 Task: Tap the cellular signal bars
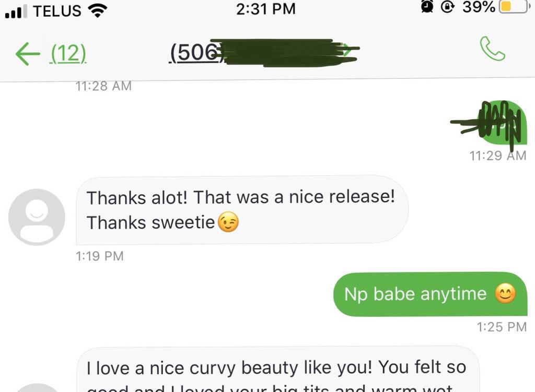[x=16, y=11]
